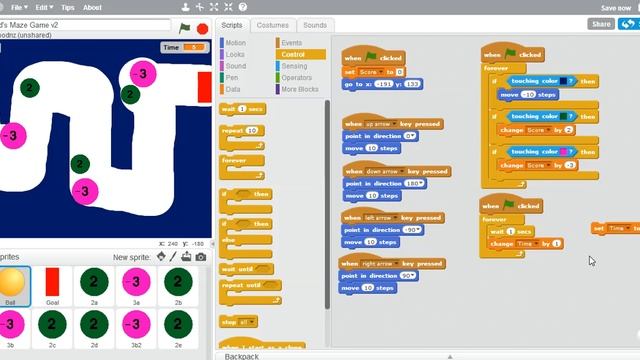Open the Tips menu item

coord(67,7)
